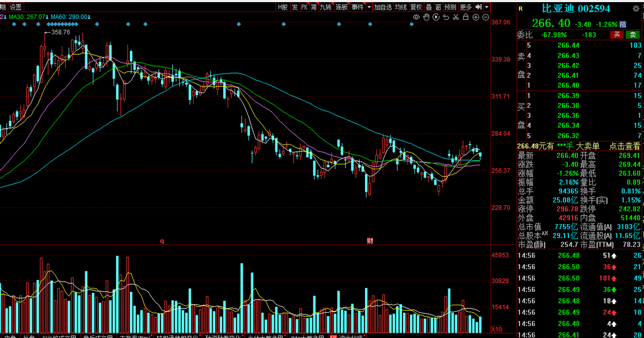Click the X10 volume scale label
The width and height of the screenshot is (644, 338).
pyautogui.click(x=497, y=329)
